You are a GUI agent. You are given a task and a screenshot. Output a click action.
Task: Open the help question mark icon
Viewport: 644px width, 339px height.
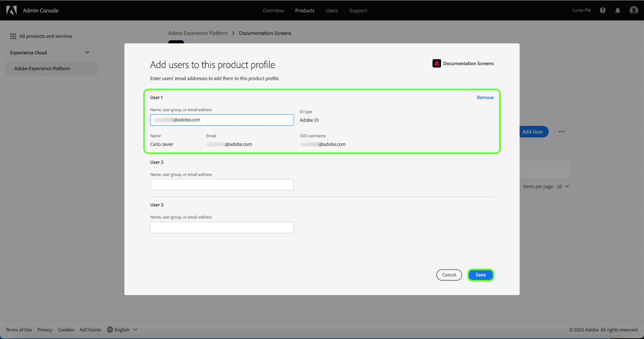tap(603, 10)
